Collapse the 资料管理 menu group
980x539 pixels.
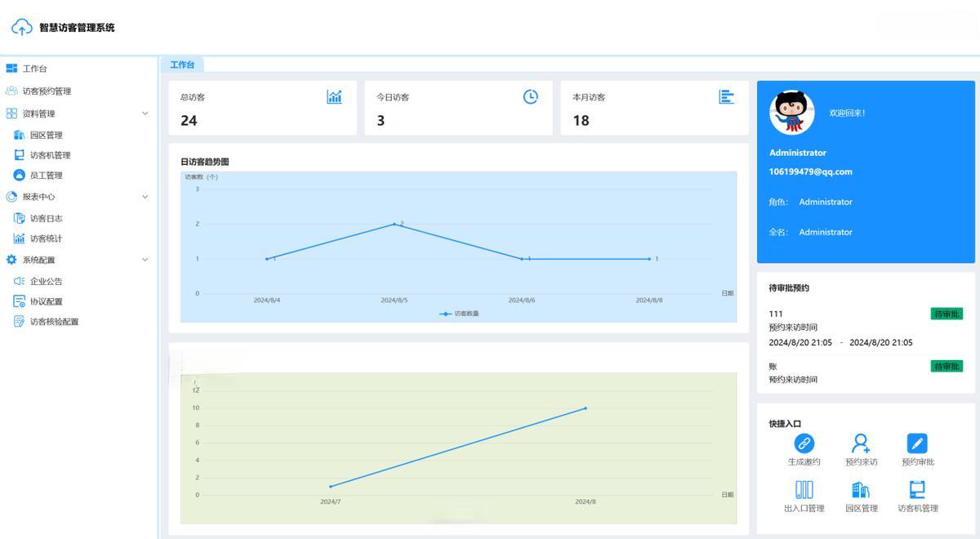[145, 114]
